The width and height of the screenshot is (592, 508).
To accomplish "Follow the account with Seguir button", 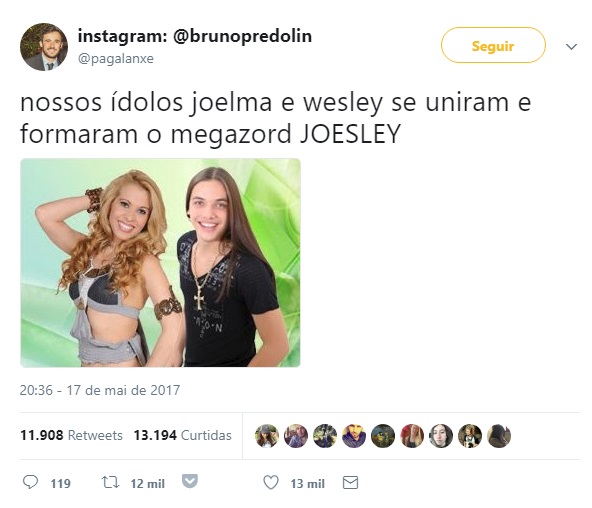I will click(493, 45).
